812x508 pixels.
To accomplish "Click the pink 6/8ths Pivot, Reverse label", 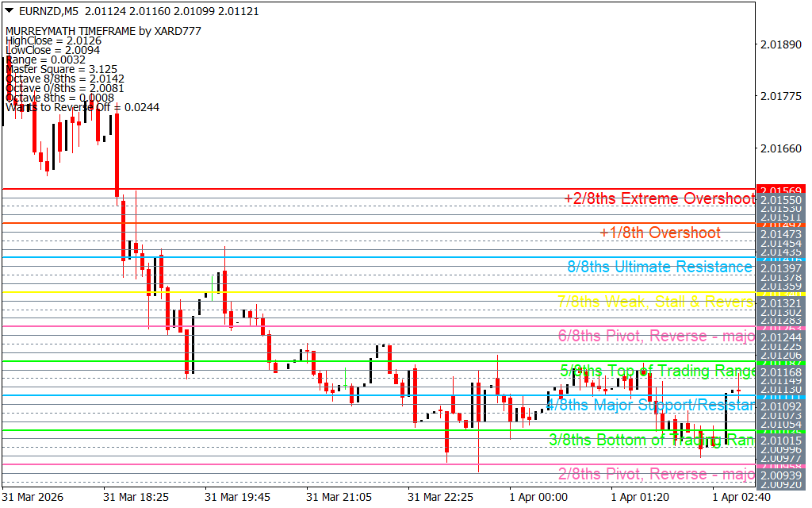I will [x=656, y=336].
